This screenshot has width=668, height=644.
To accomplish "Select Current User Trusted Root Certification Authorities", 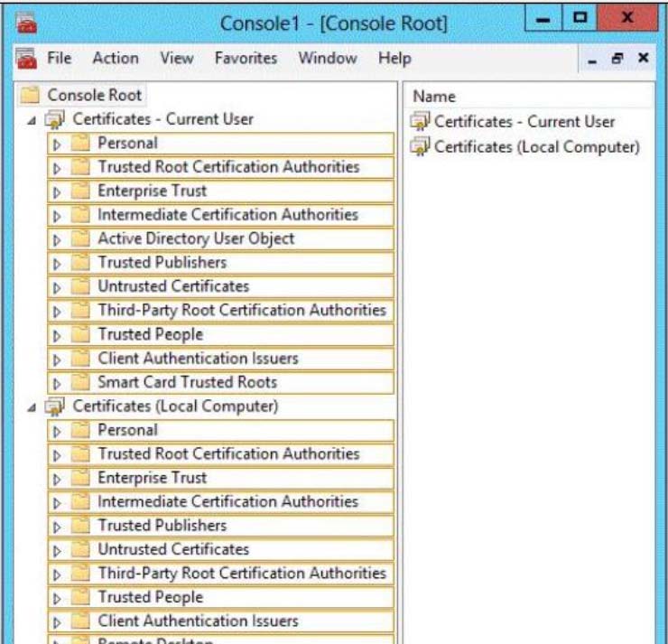I will pyautogui.click(x=228, y=167).
